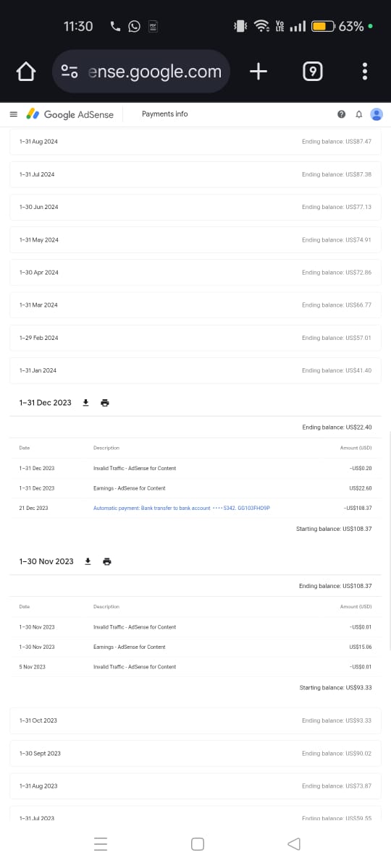The image size is (391, 868).
Task: Open the tab switcher showing 9 tabs
Action: tap(312, 72)
